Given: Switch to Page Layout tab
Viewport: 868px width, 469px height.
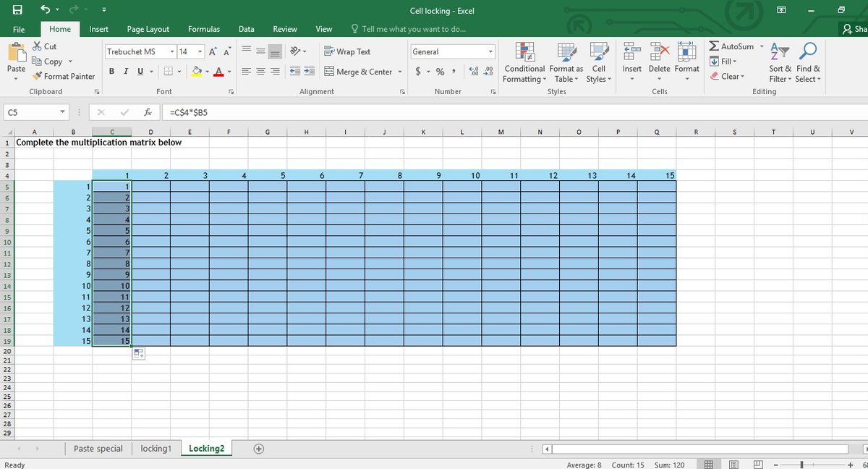Looking at the screenshot, I should point(148,29).
